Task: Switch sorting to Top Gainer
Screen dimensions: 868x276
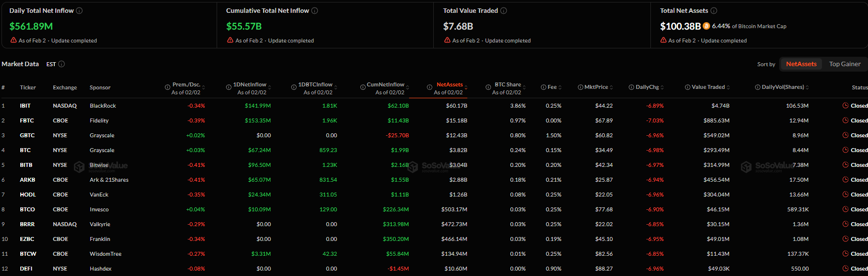Action: [x=844, y=64]
